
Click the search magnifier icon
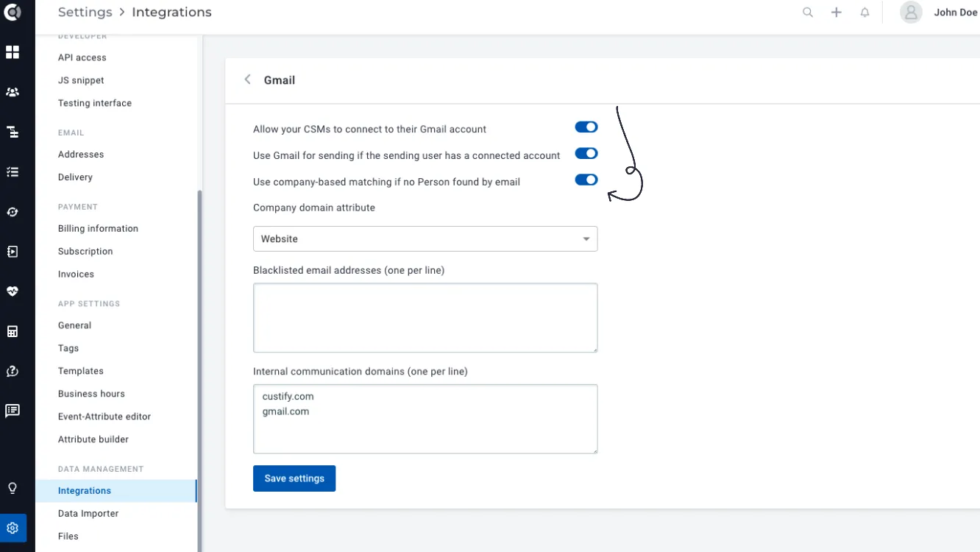(808, 13)
